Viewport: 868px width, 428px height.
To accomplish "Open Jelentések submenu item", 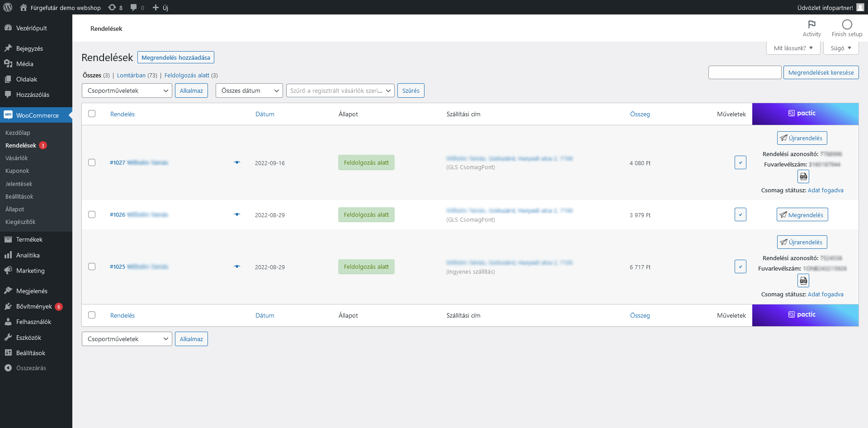I will (x=19, y=184).
